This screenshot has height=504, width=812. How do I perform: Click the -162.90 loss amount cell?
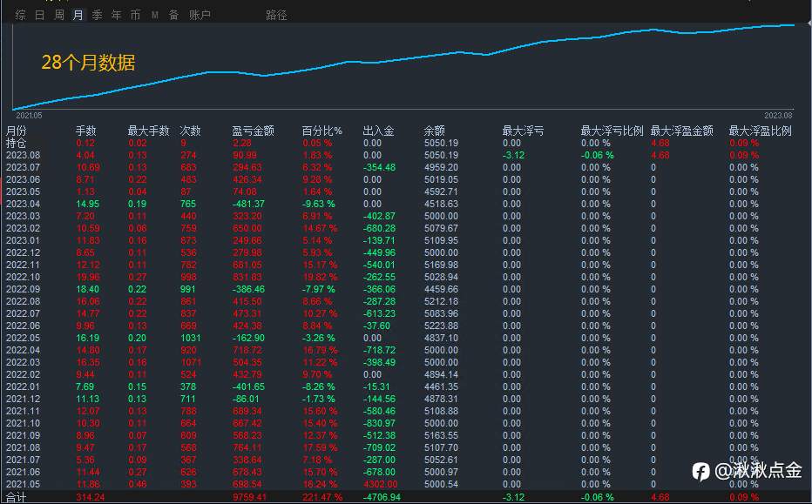point(248,338)
